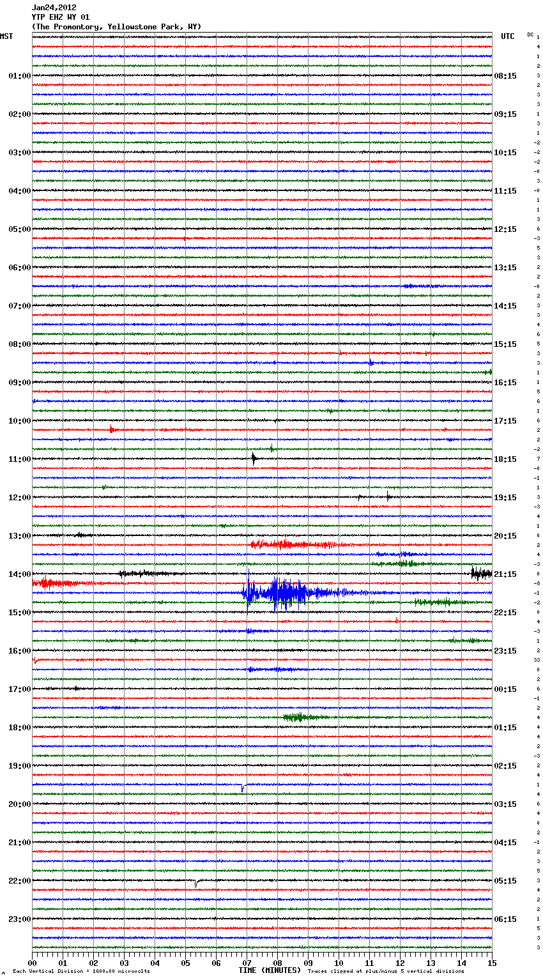Viewport: 543px width, 980px height.
Task: Click the 08:15 UTC time label
Action: click(505, 76)
